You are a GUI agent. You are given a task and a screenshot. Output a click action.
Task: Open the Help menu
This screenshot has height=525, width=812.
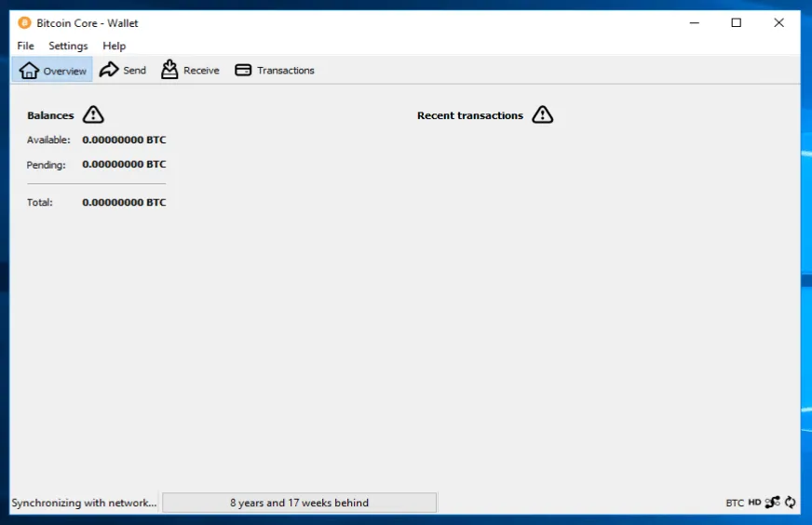tap(114, 46)
